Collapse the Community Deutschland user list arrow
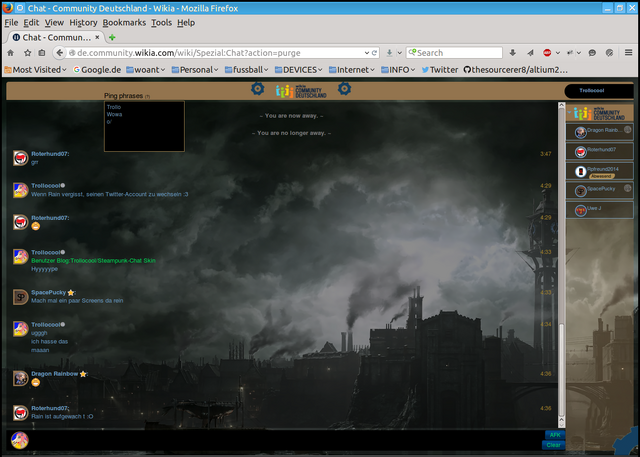Screen dimensions: 640x457 (x=569, y=112)
